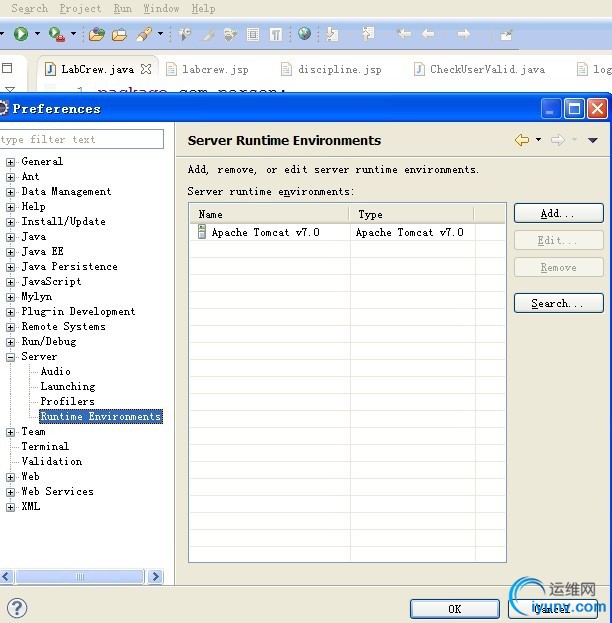The image size is (612, 623).
Task: Open the preferences page view menu triangle
Action: coord(593,140)
